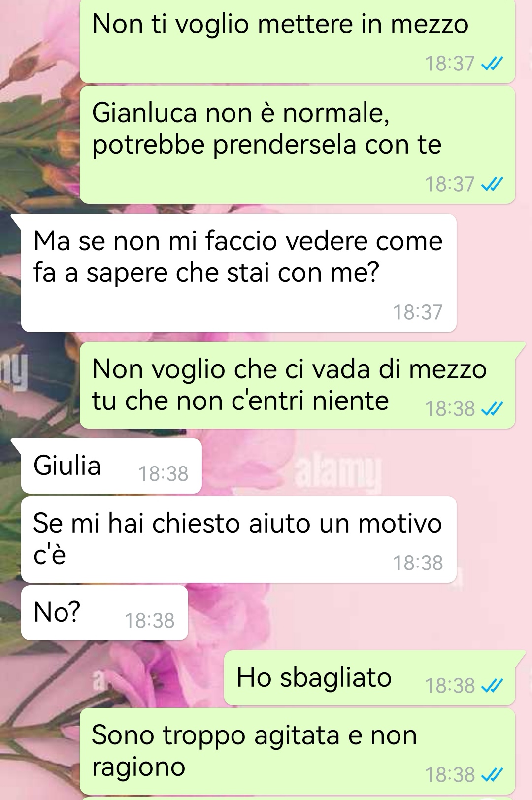Click read-receipt checkmarks on 'Non ti voglio mettere' message
532x800 pixels.
[492, 64]
